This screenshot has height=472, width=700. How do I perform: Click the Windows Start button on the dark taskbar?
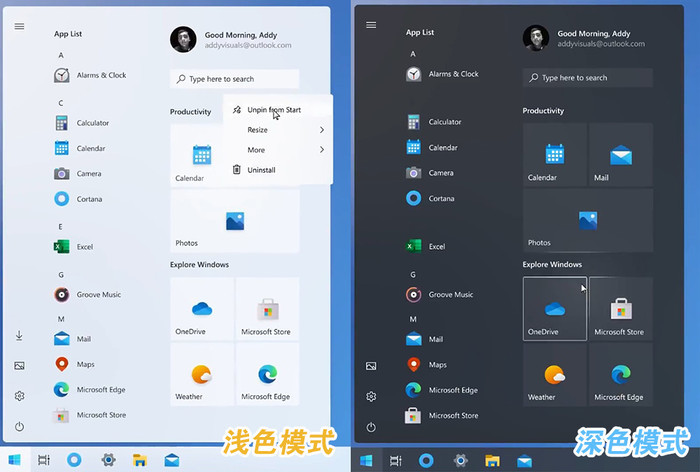[x=366, y=460]
